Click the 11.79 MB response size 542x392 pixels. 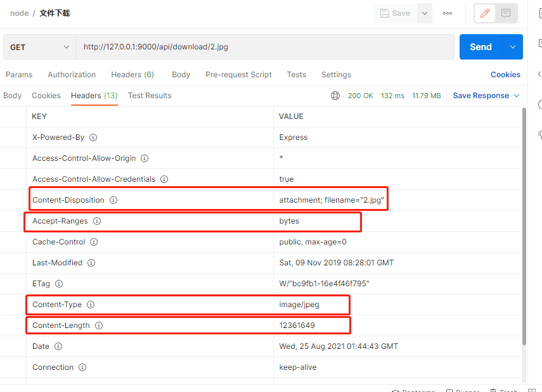pyautogui.click(x=427, y=96)
